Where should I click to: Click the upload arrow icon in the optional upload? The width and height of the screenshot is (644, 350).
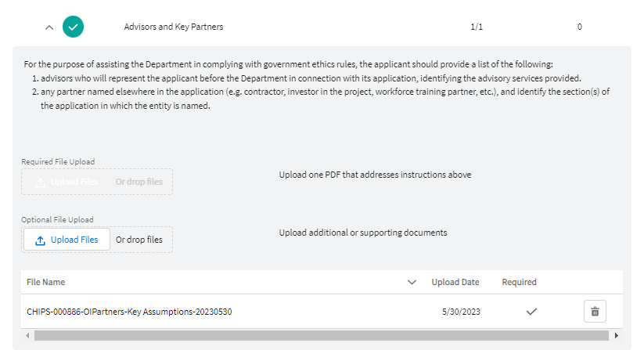click(x=41, y=240)
